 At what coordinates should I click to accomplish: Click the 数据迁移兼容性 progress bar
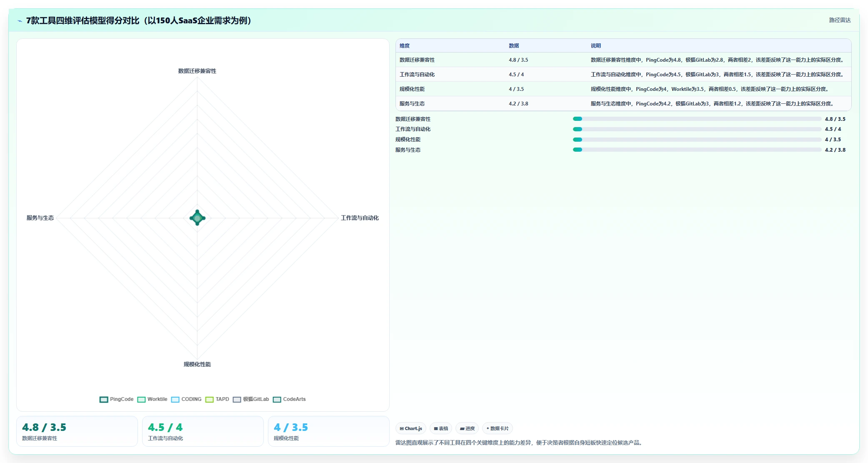697,119
